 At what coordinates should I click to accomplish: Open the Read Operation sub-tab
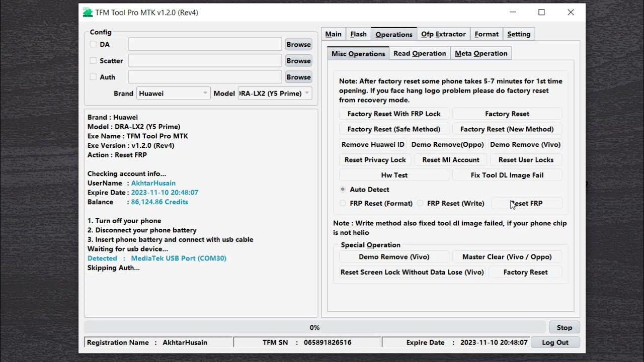pos(420,53)
